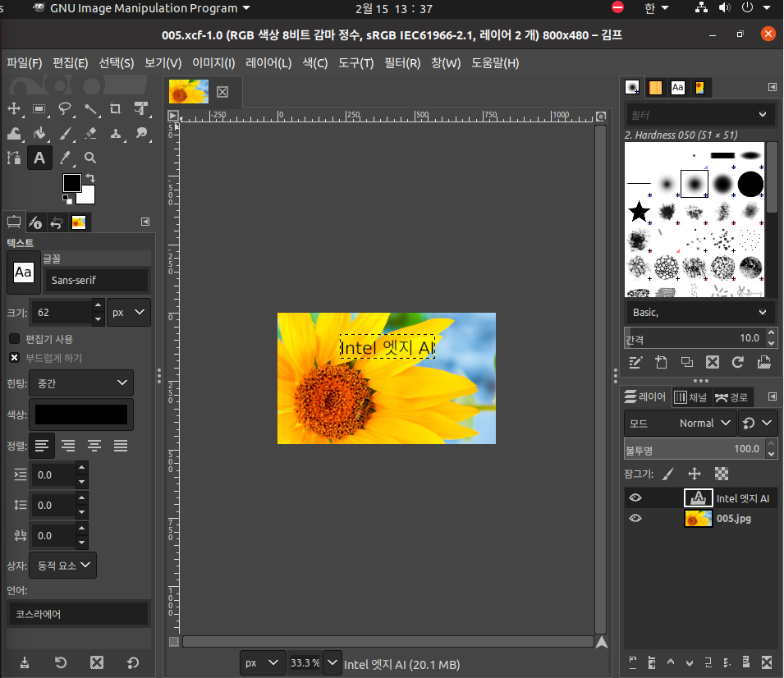Expand the layer mode Normal dropdown
This screenshot has height=678, width=784.
click(703, 424)
